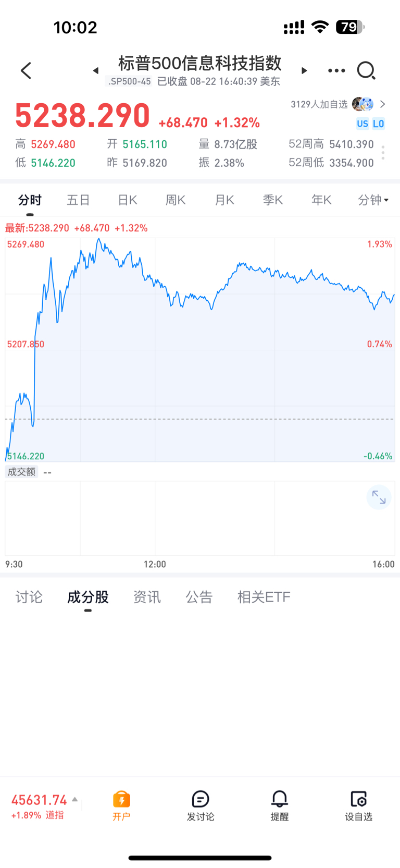Switch to the 五日 chart tab
The height and width of the screenshot is (868, 400).
[x=79, y=200]
